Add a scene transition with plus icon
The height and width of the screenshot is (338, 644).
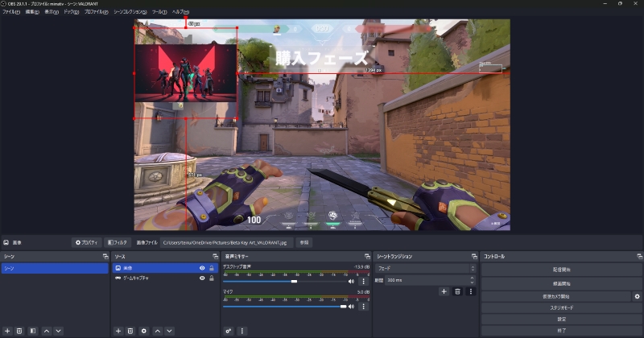(444, 291)
